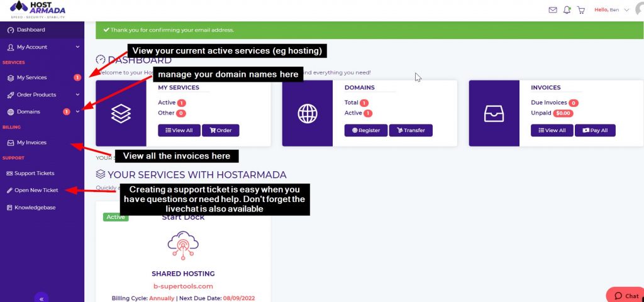
Task: Click the Transfer domain button
Action: pyautogui.click(x=410, y=130)
